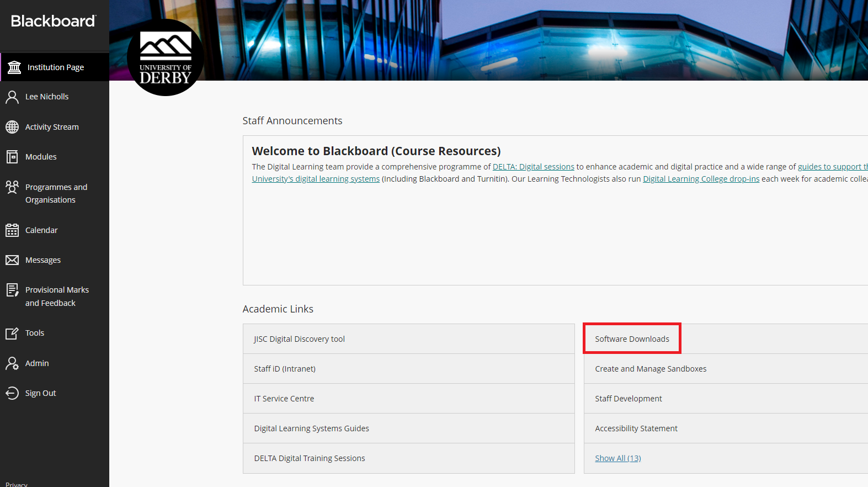Open Software Downloads link
This screenshot has width=868, height=487.
tap(632, 339)
